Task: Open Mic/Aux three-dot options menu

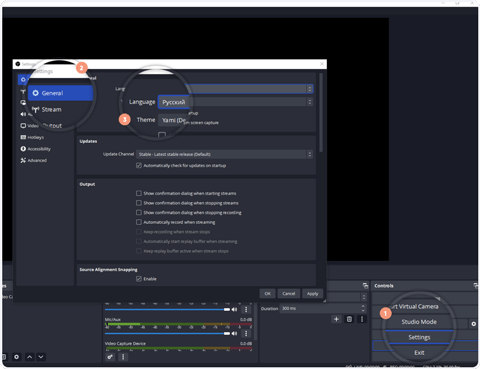Action: tap(246, 333)
